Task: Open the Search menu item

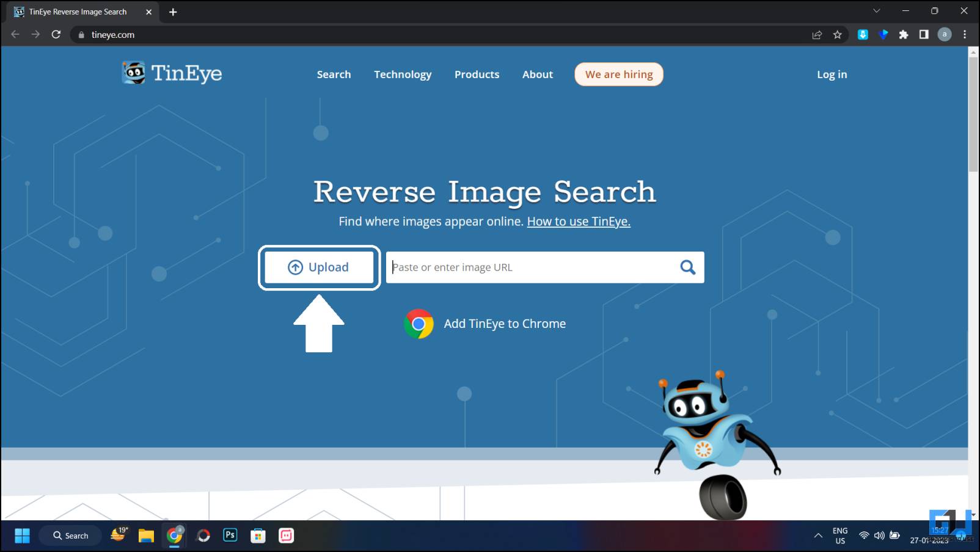Action: [x=334, y=74]
